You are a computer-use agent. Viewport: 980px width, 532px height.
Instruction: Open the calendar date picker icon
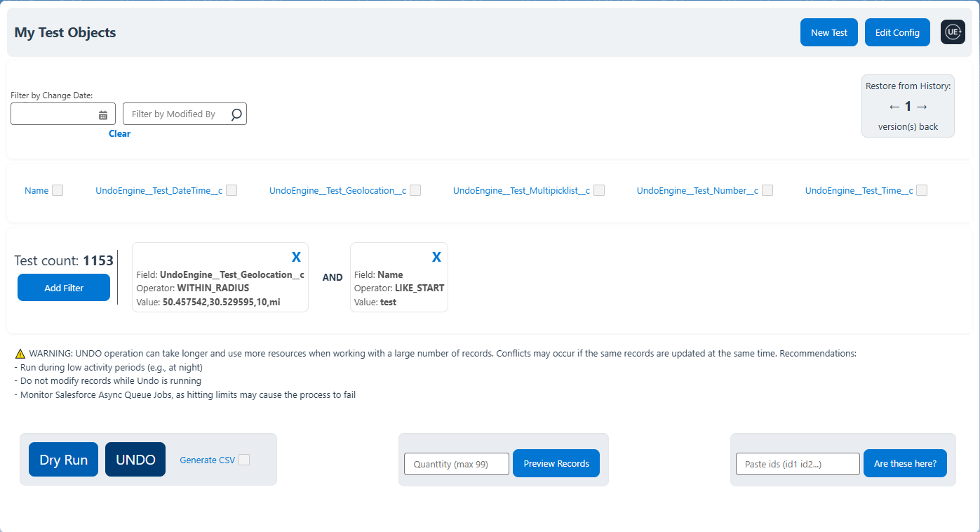tap(103, 114)
